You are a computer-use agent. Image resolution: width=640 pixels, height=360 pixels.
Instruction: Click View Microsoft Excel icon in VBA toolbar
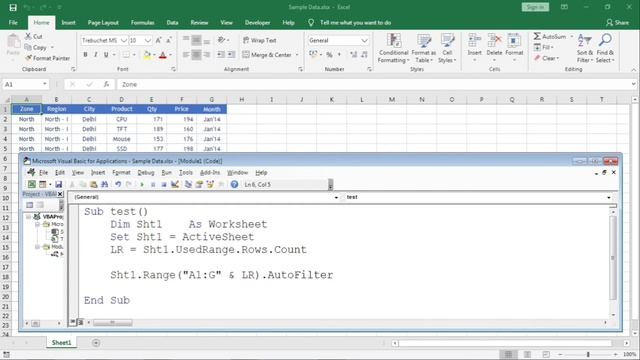coord(31,184)
